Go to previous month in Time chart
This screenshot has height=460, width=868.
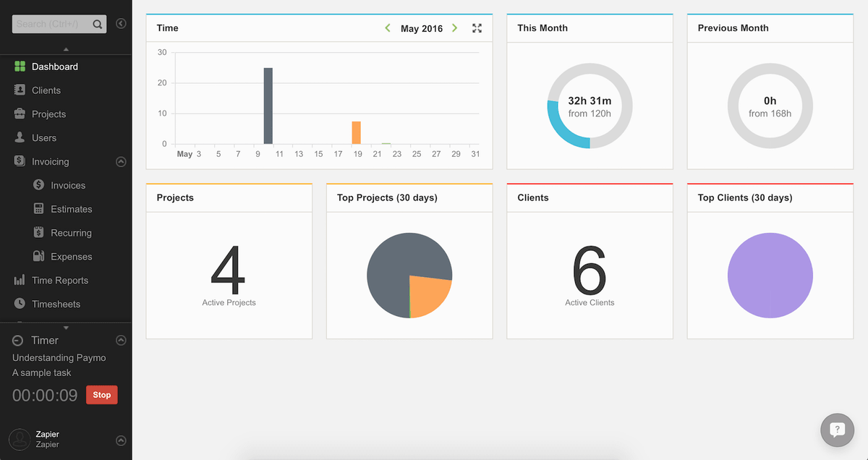[x=388, y=28]
